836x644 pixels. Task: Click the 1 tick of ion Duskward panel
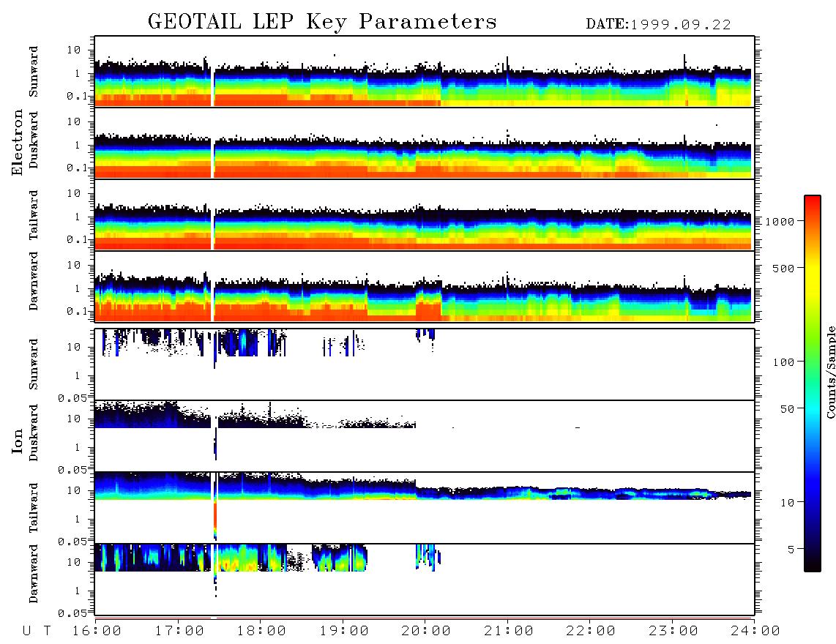[x=77, y=448]
